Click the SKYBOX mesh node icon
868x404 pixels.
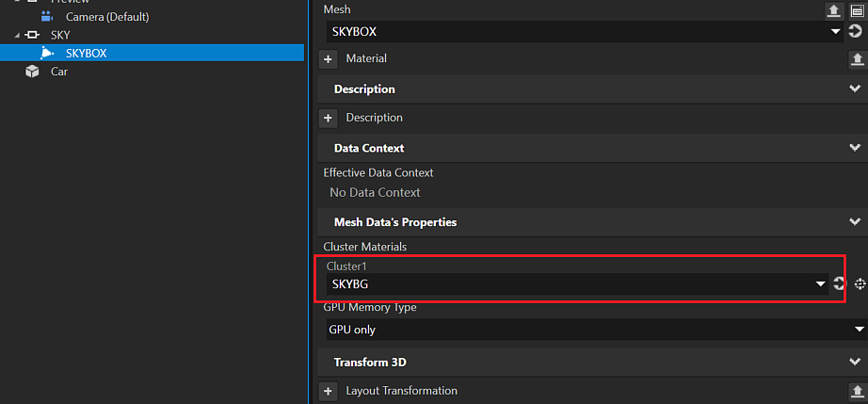(47, 54)
